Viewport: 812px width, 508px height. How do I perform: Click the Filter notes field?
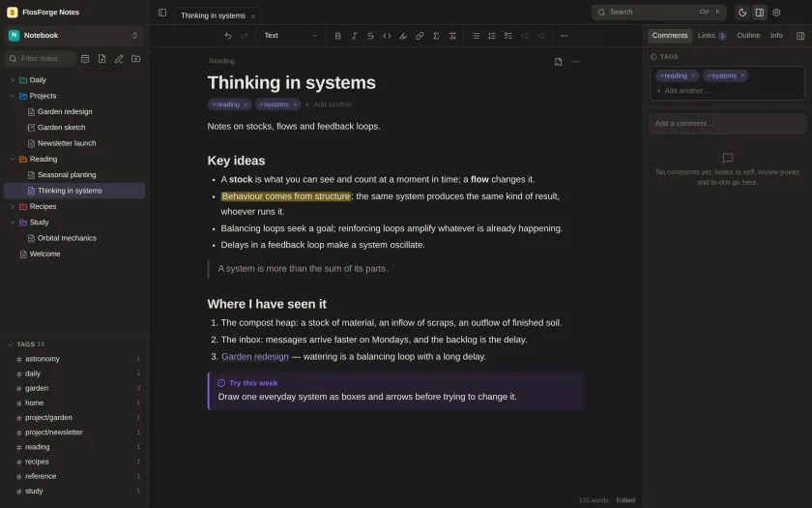(x=41, y=59)
